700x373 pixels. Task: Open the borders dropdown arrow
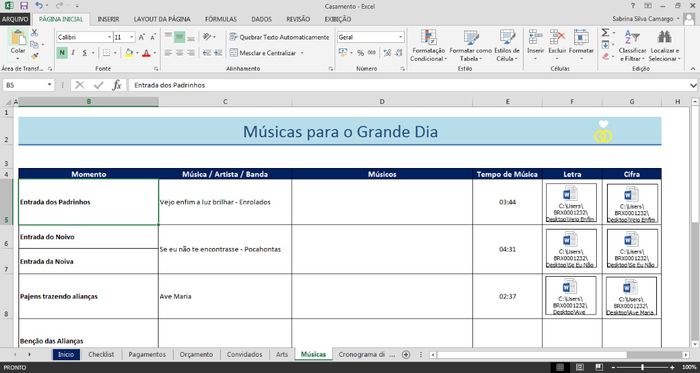point(115,53)
